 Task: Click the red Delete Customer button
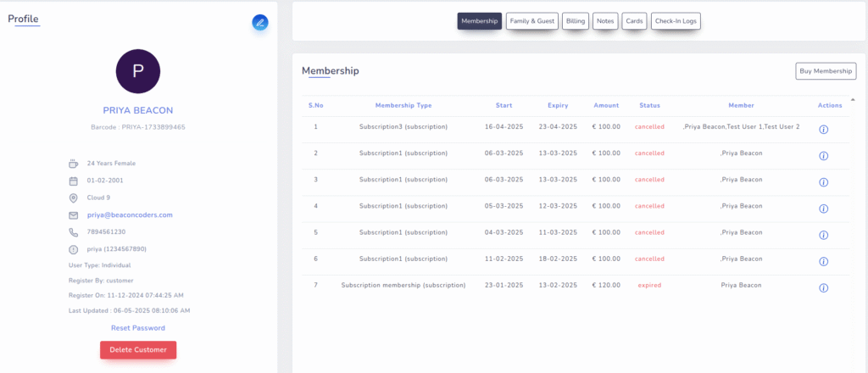(138, 350)
